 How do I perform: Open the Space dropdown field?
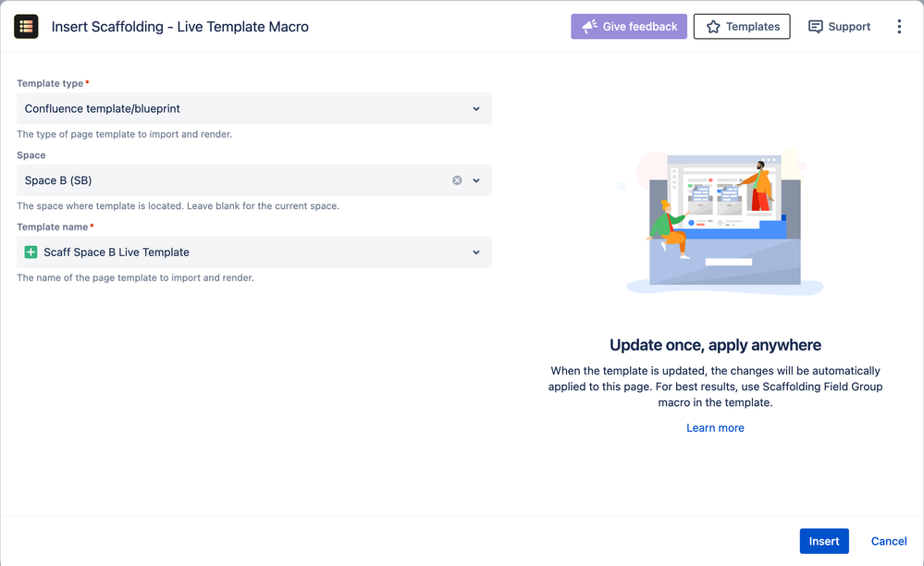coord(254,180)
